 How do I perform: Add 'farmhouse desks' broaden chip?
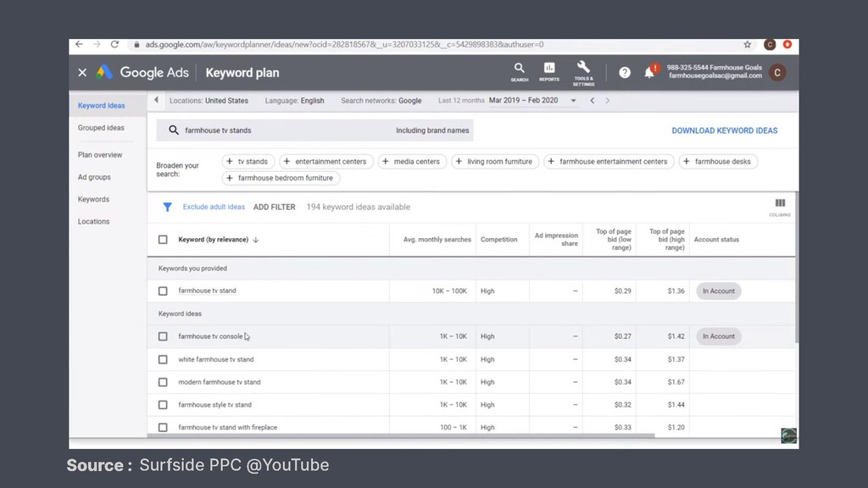(x=718, y=162)
